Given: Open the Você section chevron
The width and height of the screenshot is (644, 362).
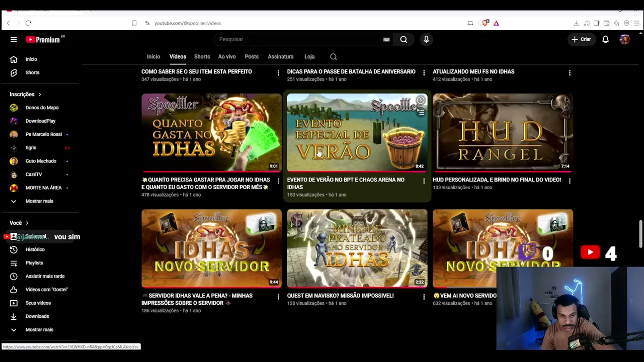Looking at the screenshot, I should [27, 223].
